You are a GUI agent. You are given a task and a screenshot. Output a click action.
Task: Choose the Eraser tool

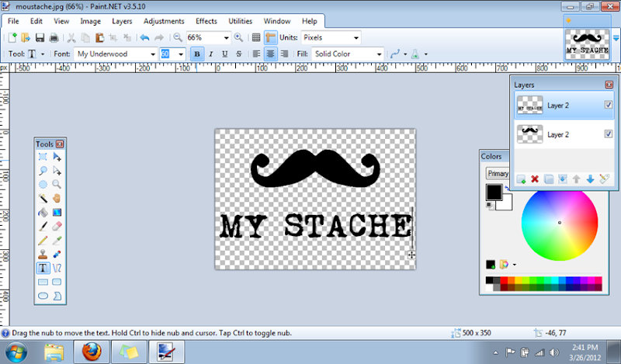click(57, 226)
